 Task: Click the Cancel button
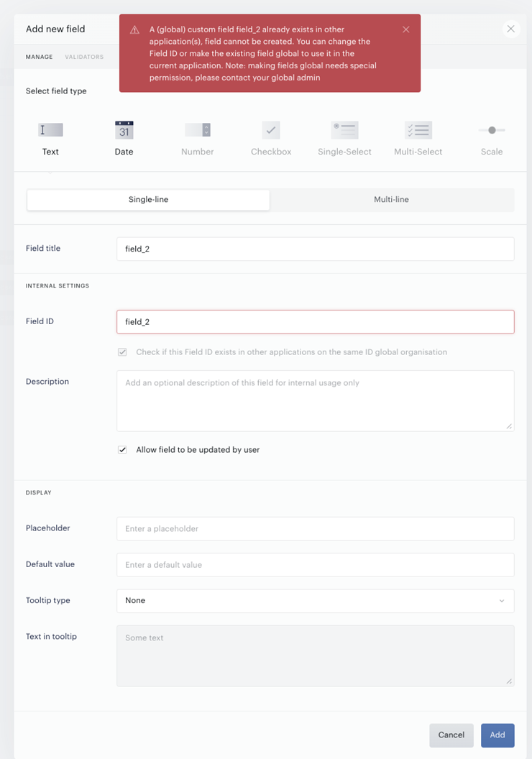point(451,735)
